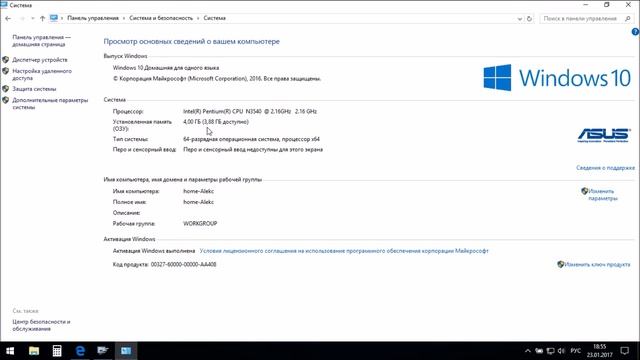The height and width of the screenshot is (360, 640).
Task: Open File Explorer from the taskbar
Action: 34,351
